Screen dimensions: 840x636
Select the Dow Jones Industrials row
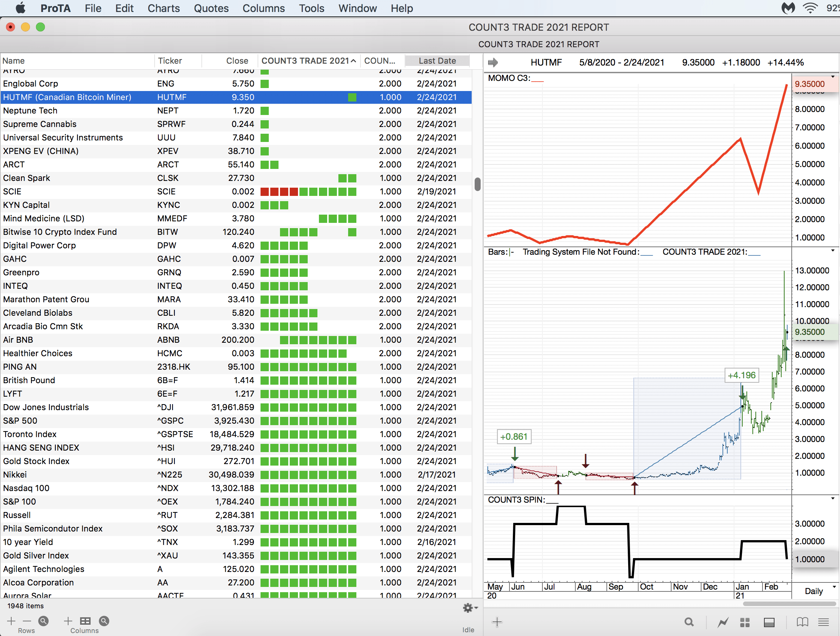tap(236, 407)
